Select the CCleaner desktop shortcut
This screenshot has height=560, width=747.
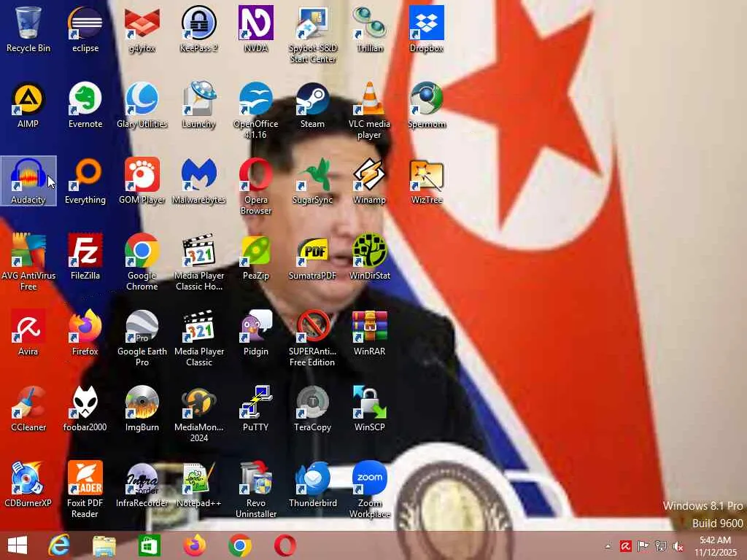[28, 408]
